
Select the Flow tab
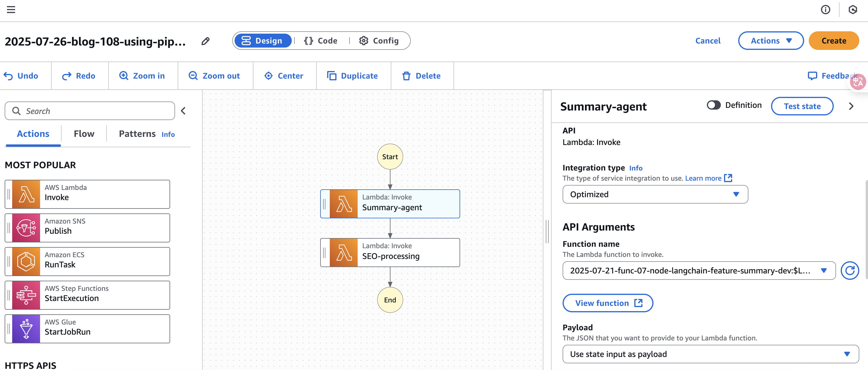(84, 134)
